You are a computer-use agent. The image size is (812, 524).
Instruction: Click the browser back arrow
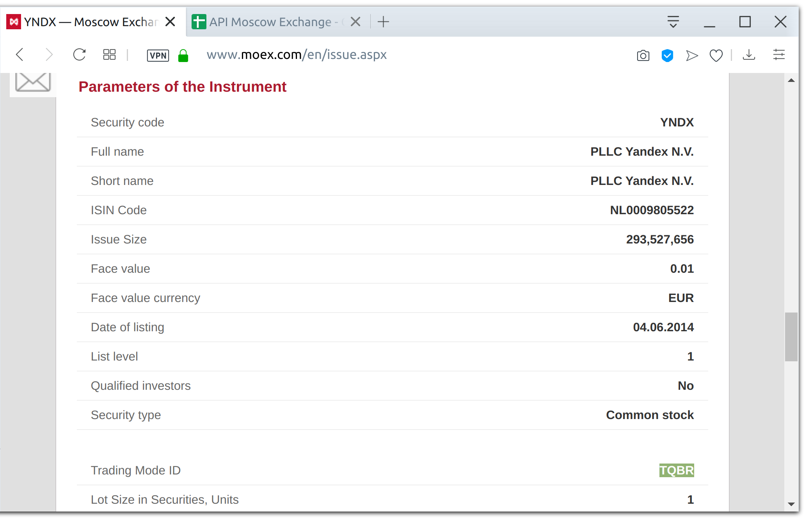click(x=20, y=55)
